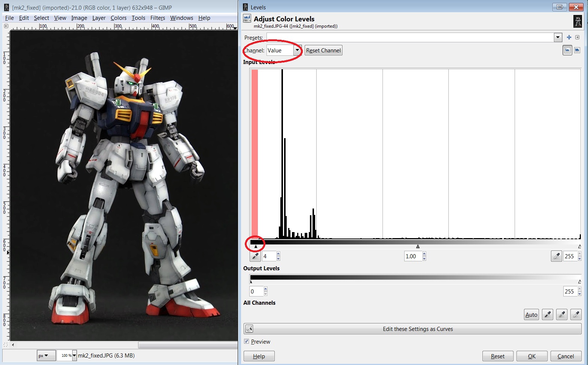Click the All Channels black point eyedropper
The width and height of the screenshot is (588, 365).
548,314
